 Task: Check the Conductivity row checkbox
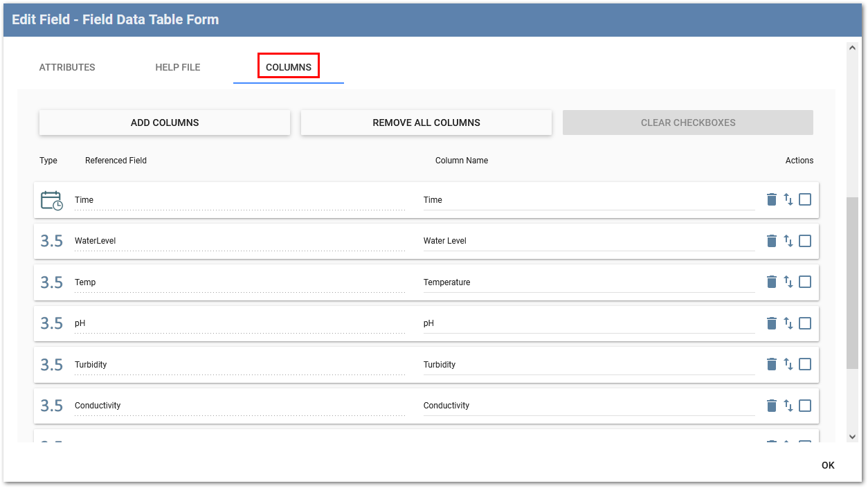point(805,406)
